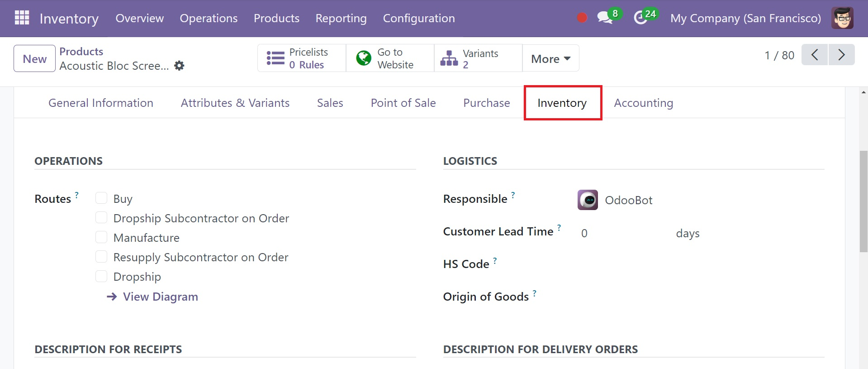Click the Origin of Goods field
This screenshot has height=369, width=868.
coord(701,297)
